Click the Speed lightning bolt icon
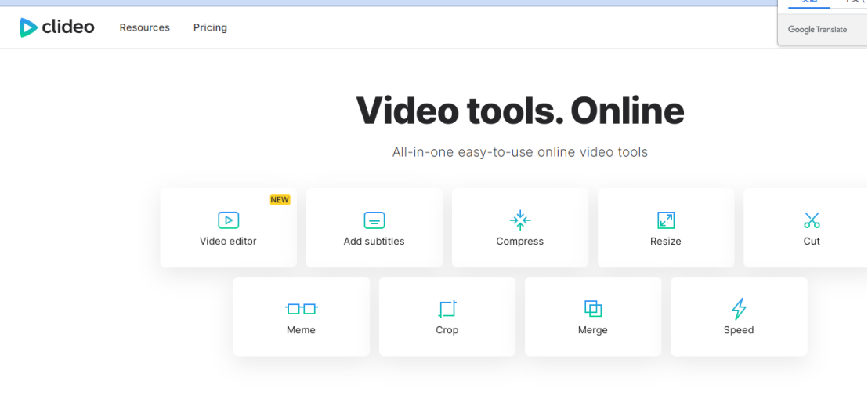 click(739, 309)
